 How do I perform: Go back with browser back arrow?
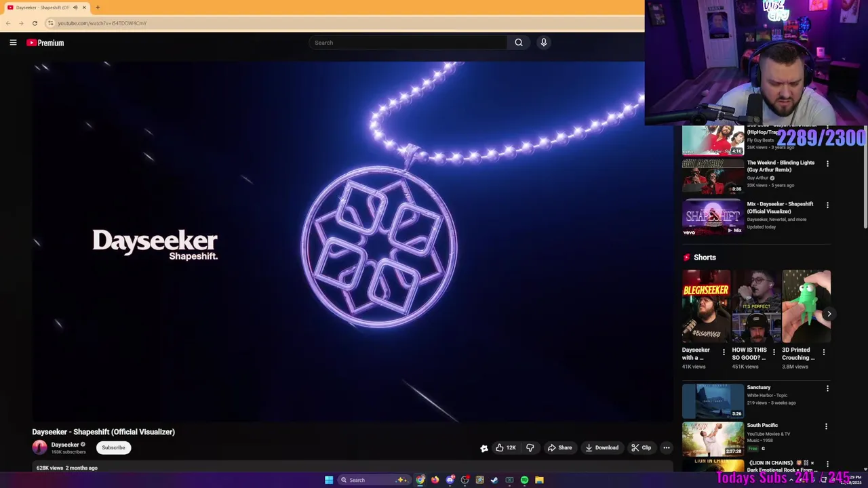pos(8,23)
